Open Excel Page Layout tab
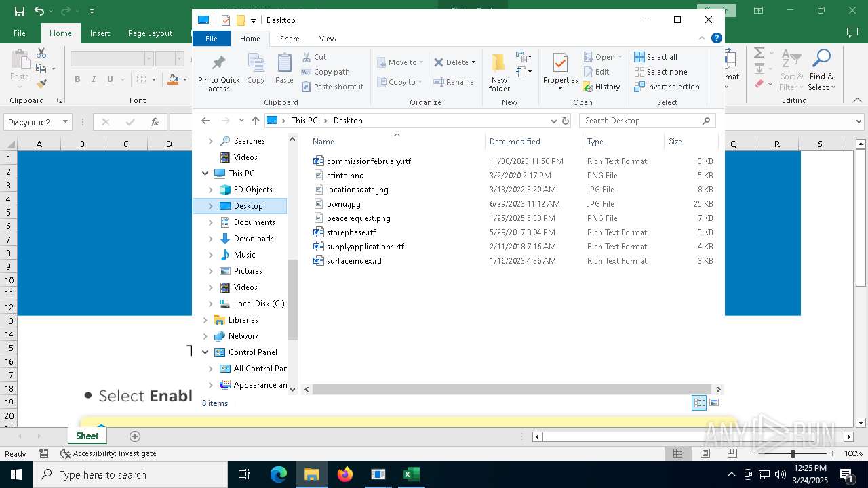This screenshot has height=488, width=868. 150,33
